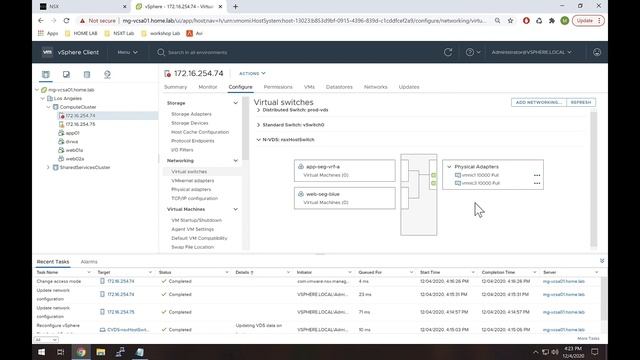
Task: Open VMs and Templates inventory view icon
Action: point(66,74)
